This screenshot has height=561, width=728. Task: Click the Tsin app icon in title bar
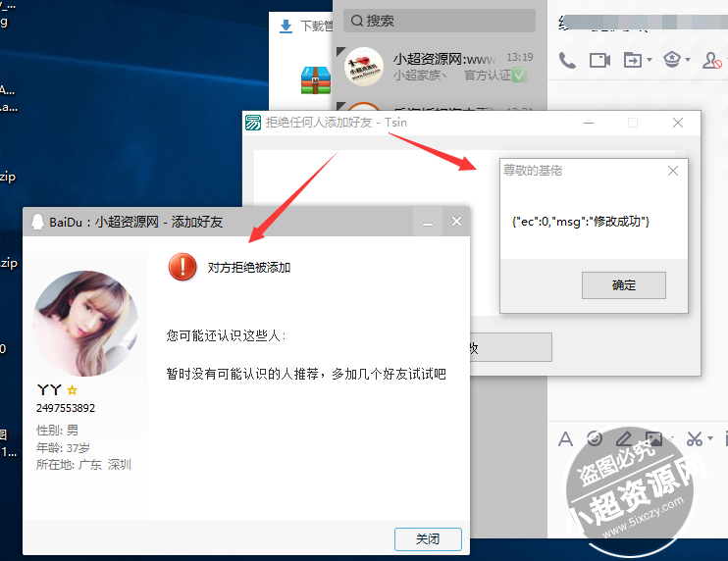coord(253,123)
